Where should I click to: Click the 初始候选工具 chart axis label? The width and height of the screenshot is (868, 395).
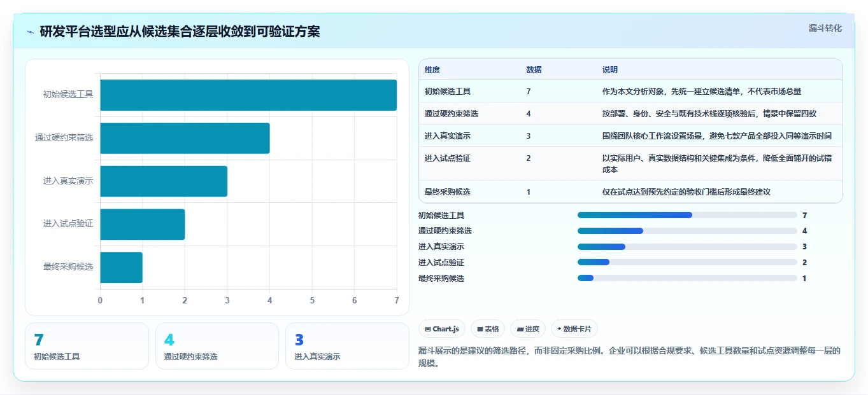coord(68,95)
